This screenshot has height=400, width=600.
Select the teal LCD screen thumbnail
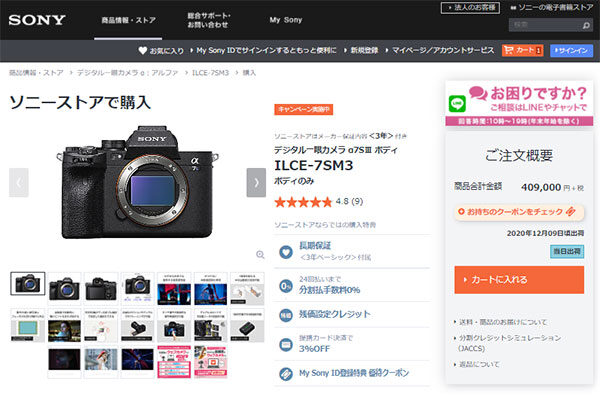[x=28, y=326]
